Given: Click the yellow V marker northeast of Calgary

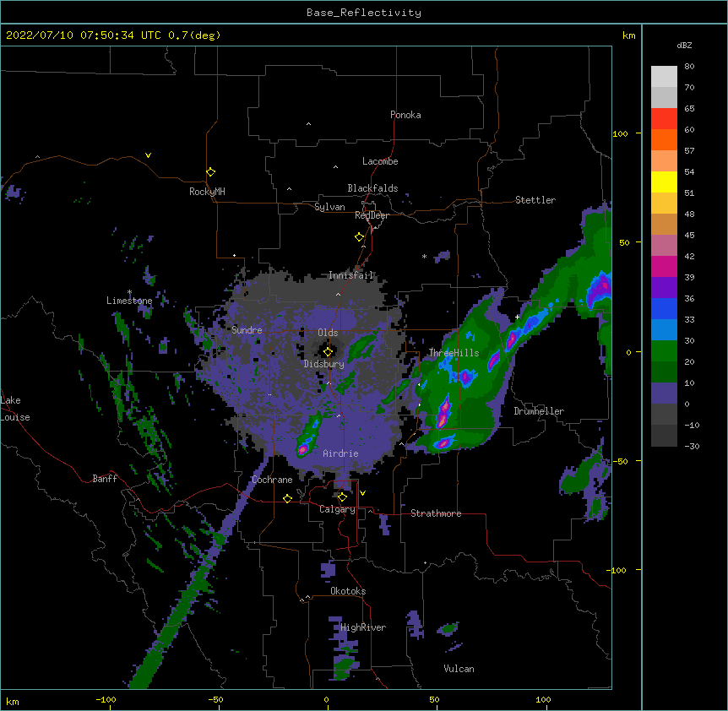Looking at the screenshot, I should coord(362,493).
